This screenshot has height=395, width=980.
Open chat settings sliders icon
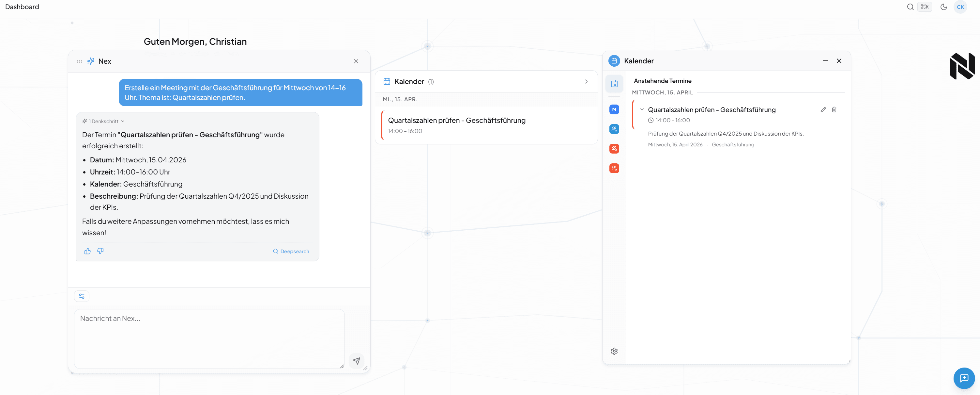point(82,296)
